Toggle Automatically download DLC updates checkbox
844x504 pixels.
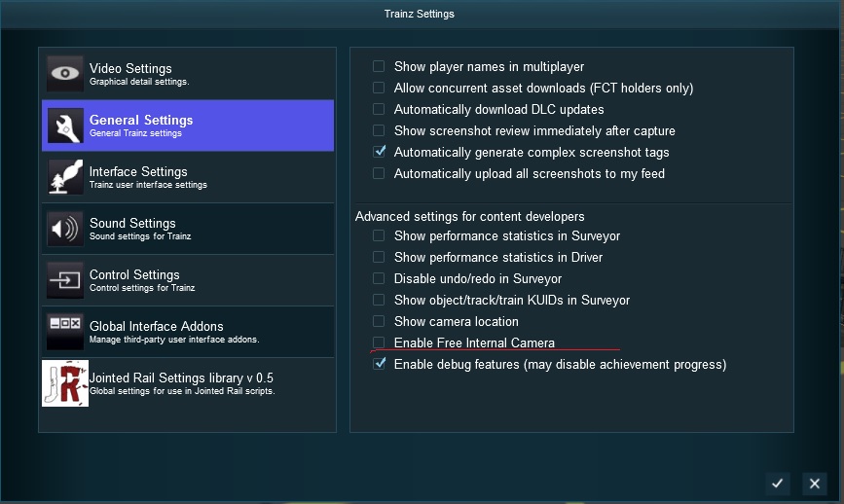click(x=379, y=109)
